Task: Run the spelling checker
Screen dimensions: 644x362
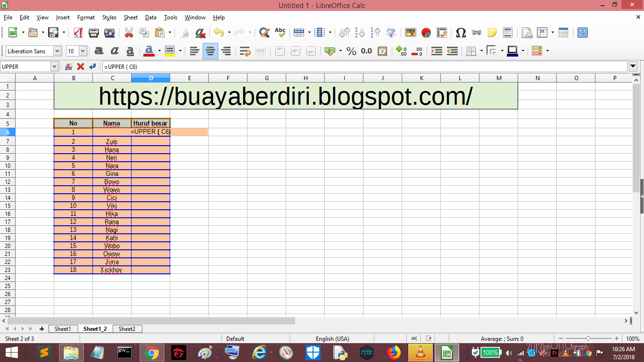Action: [x=280, y=32]
